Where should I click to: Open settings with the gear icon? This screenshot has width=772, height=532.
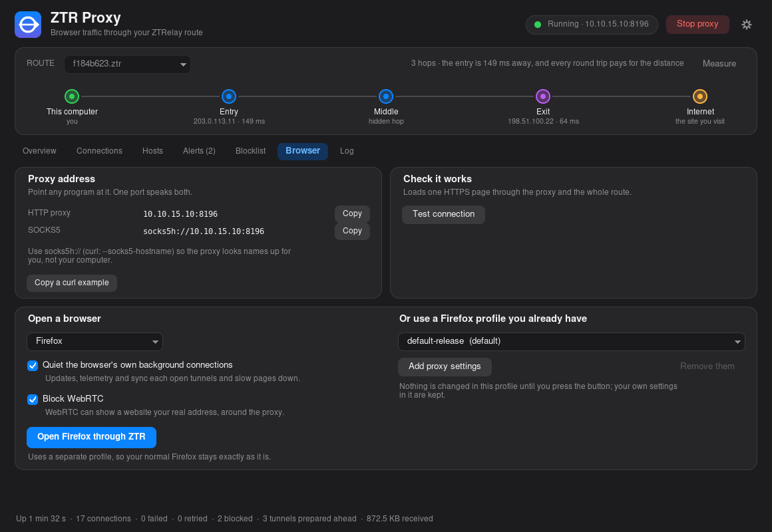pyautogui.click(x=747, y=25)
